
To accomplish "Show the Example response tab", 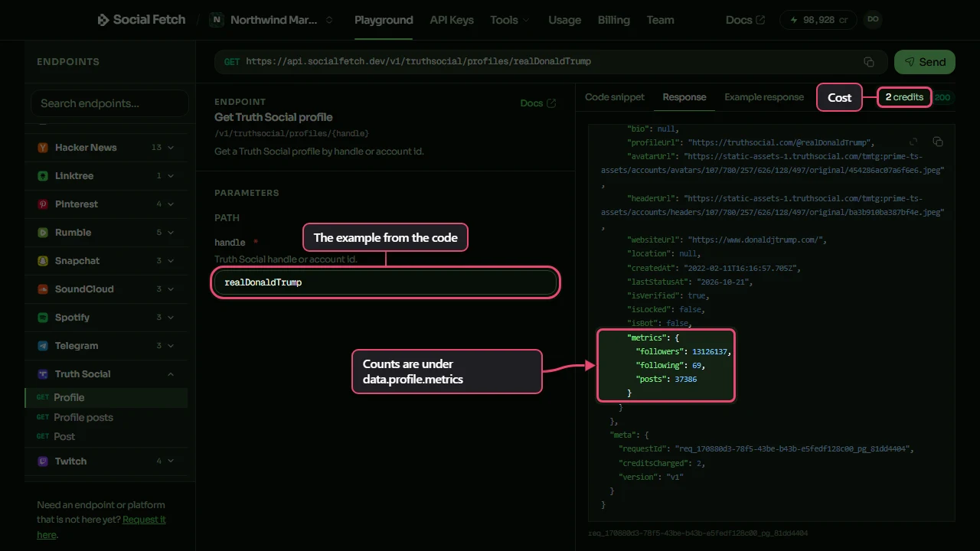I will pyautogui.click(x=764, y=97).
